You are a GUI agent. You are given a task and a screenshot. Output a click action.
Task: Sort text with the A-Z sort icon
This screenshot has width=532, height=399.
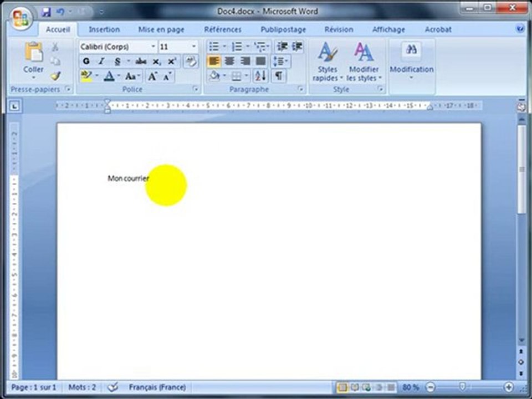(x=260, y=76)
